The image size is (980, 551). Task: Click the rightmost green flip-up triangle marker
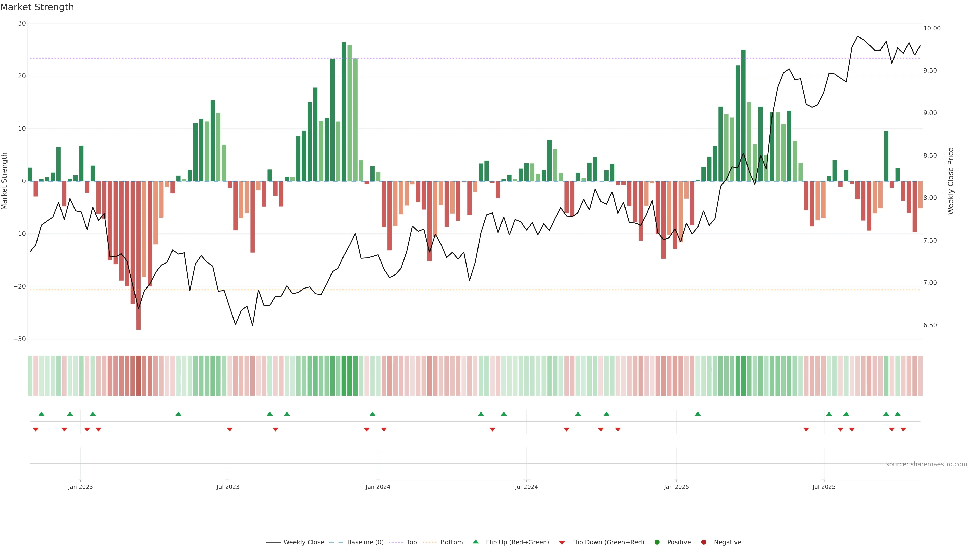click(x=898, y=414)
